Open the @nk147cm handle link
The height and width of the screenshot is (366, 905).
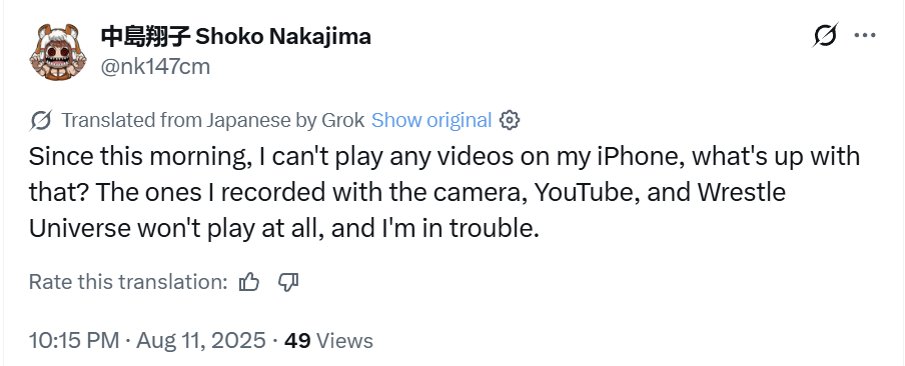coord(155,67)
